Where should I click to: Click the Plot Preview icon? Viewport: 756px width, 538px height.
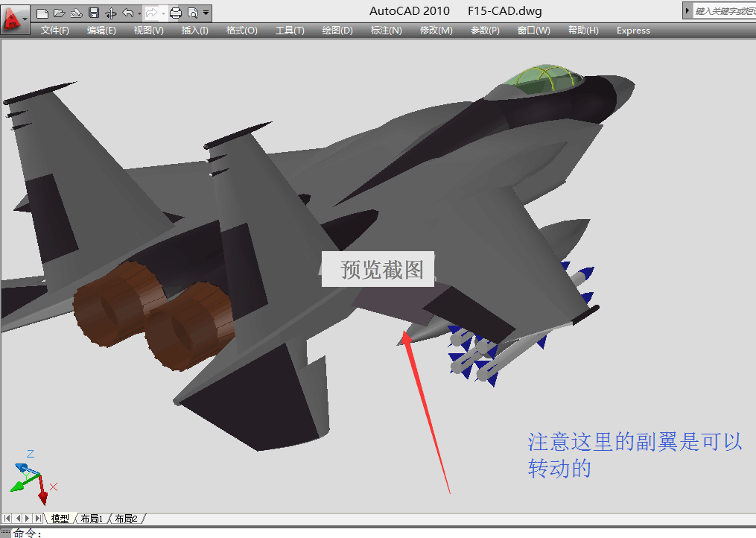coord(192,13)
